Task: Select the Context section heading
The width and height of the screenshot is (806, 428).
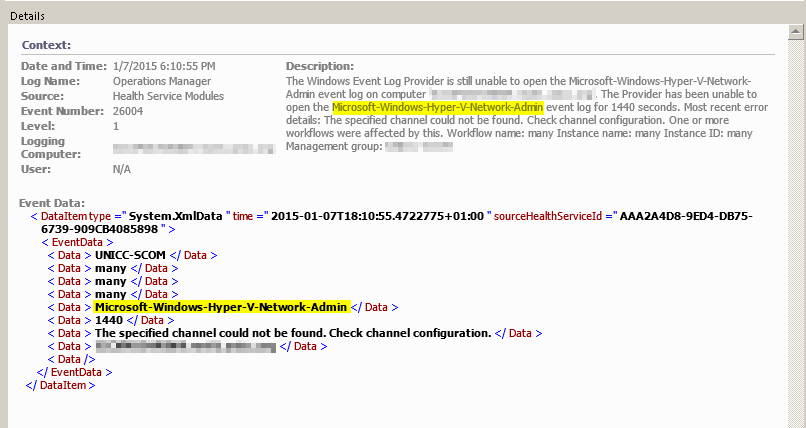Action: (46, 45)
